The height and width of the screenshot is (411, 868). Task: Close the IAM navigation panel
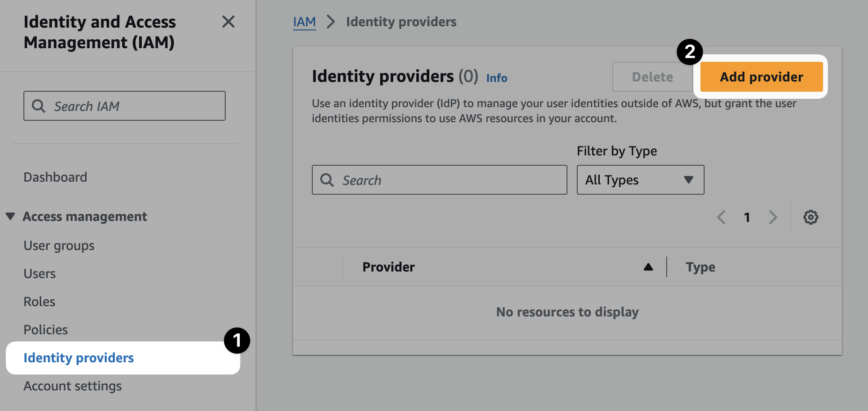[x=228, y=22]
